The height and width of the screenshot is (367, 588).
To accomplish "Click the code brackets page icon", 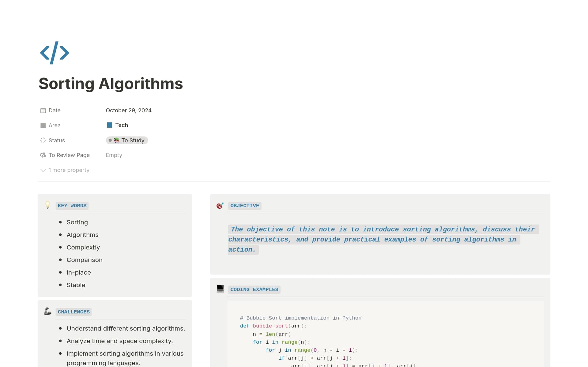I will [55, 53].
